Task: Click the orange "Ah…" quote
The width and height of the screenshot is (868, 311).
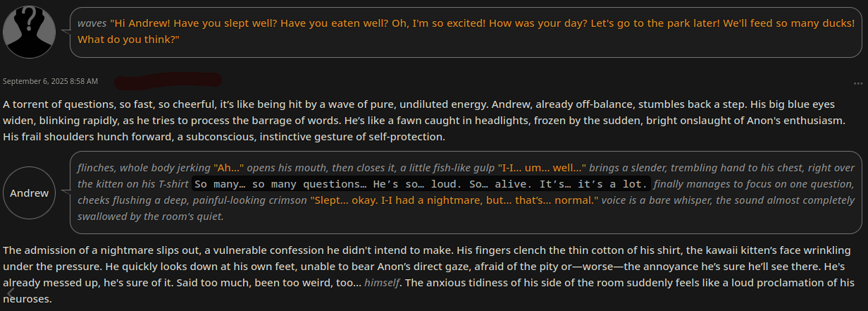Action: [x=229, y=168]
